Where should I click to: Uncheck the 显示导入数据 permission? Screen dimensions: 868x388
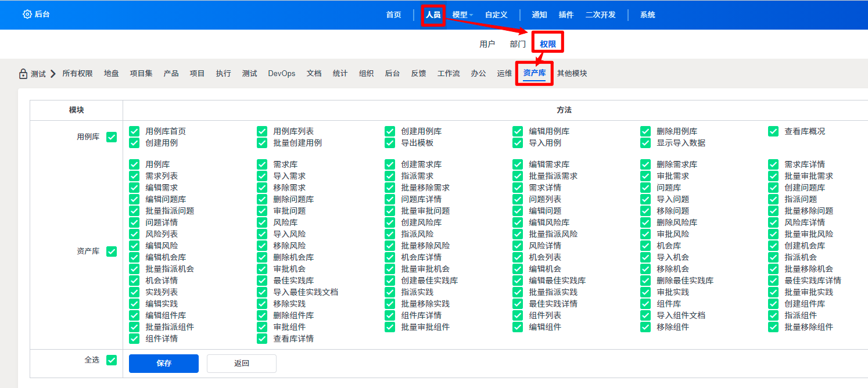[645, 143]
